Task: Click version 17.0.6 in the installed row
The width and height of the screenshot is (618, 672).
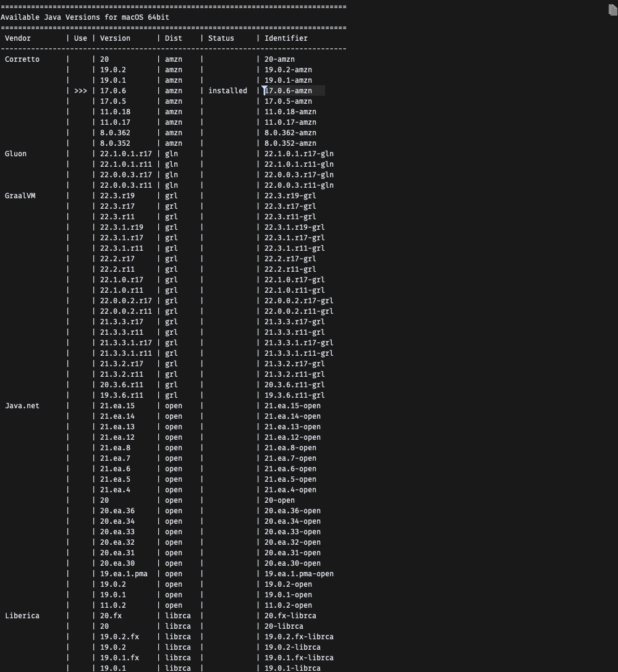Action: click(113, 90)
